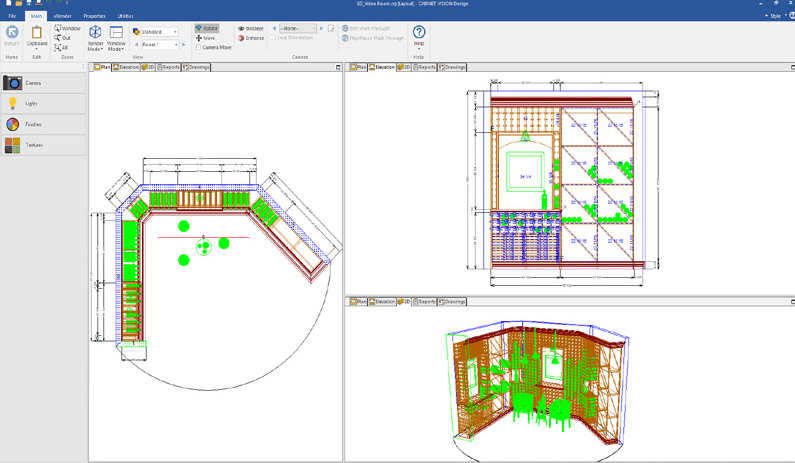Image resolution: width=795 pixels, height=463 pixels.
Task: Open the Textures panel in sidebar
Action: coord(42,145)
